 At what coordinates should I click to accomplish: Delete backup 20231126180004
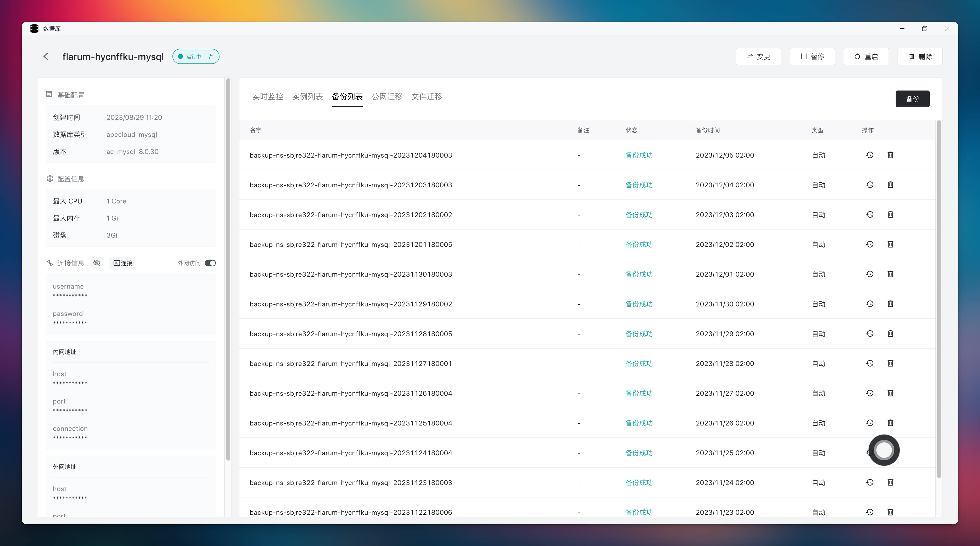pyautogui.click(x=890, y=393)
